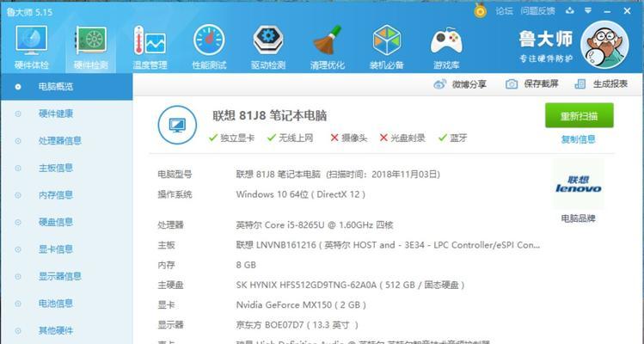This screenshot has width=644, height=344.
Task: Launch 性能测试 performance test icon
Action: (209, 46)
